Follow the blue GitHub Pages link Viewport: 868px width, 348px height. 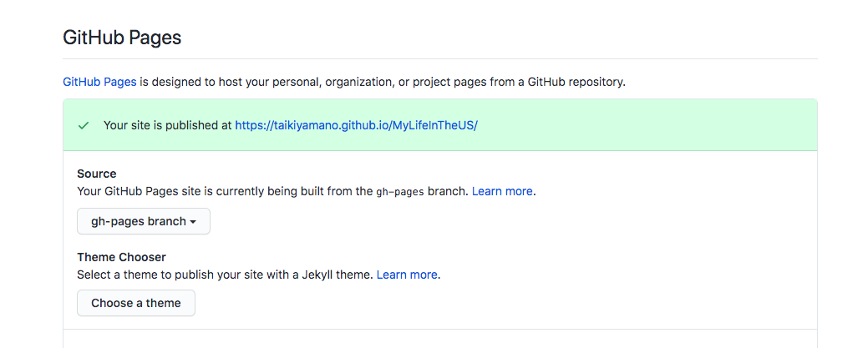[x=99, y=83]
